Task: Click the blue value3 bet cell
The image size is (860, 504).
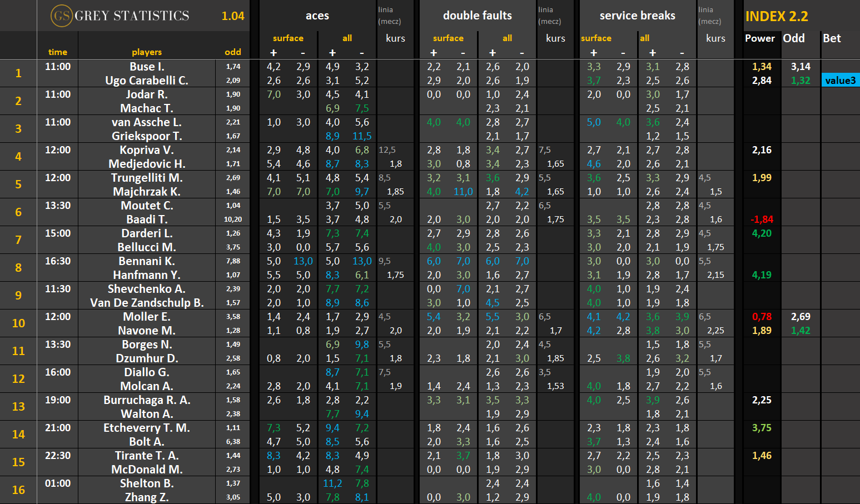Action: point(840,81)
